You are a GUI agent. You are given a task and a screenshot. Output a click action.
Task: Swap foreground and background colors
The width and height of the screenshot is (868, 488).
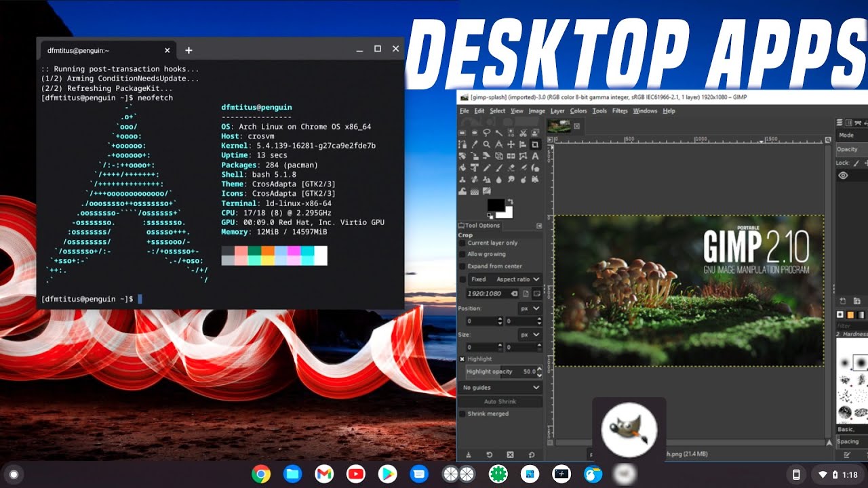[511, 201]
